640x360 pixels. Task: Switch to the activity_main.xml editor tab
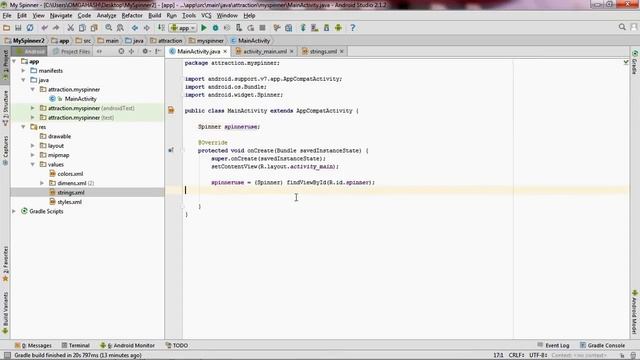click(265, 51)
